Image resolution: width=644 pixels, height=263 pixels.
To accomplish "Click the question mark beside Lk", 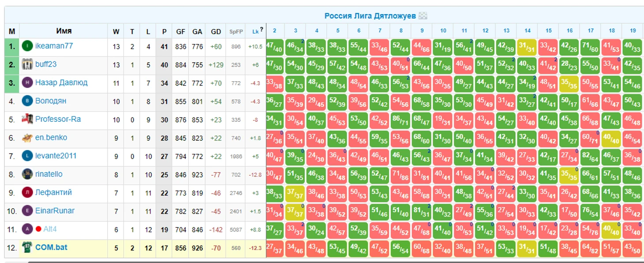I will coord(262,30).
